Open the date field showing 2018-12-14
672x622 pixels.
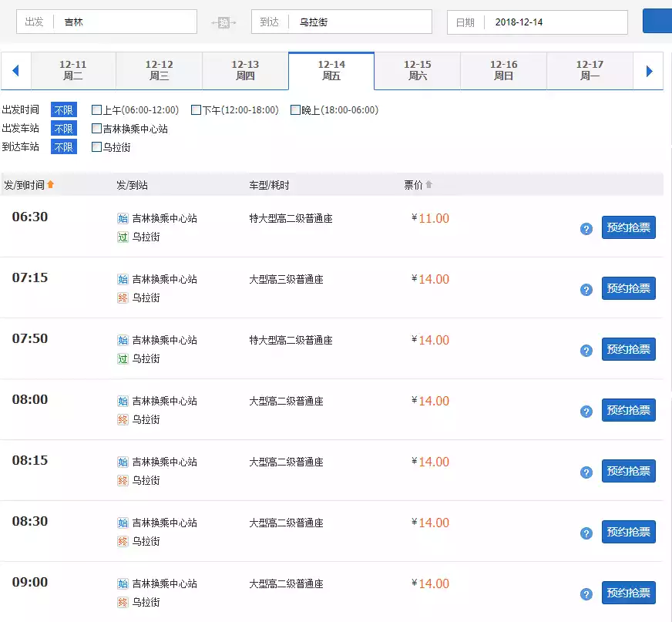coord(549,22)
